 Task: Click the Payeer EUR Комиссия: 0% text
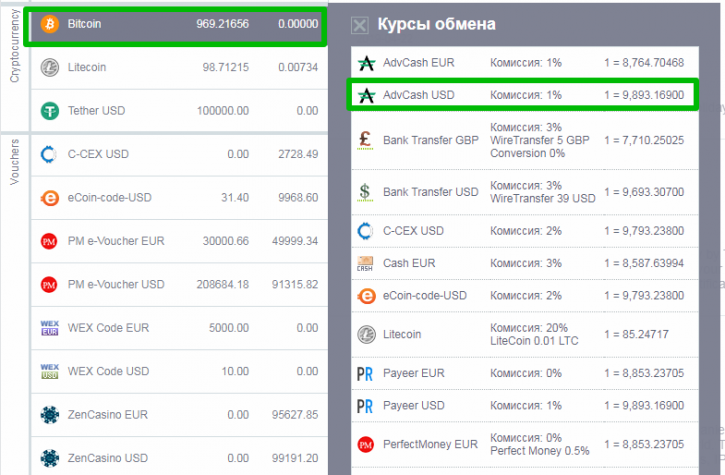tap(526, 373)
